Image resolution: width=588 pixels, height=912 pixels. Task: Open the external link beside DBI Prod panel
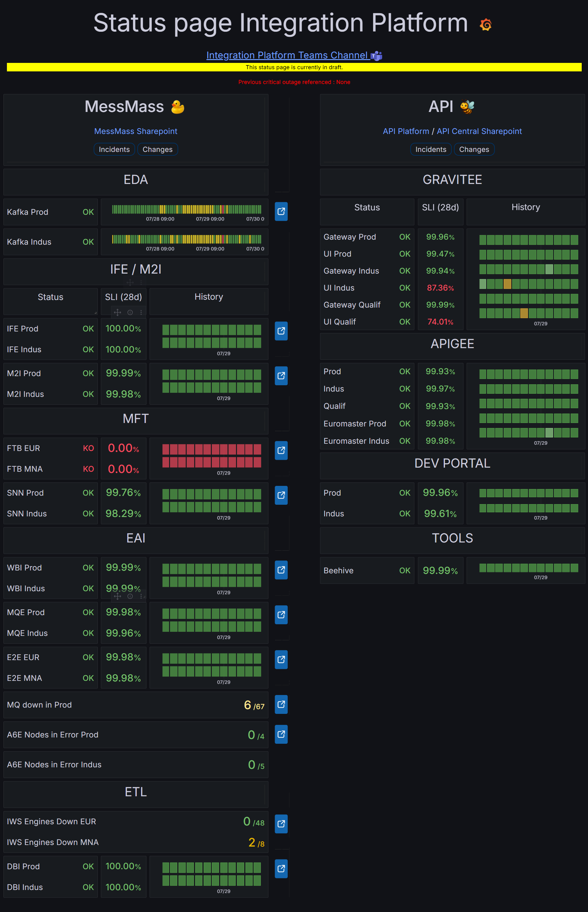[x=281, y=869]
